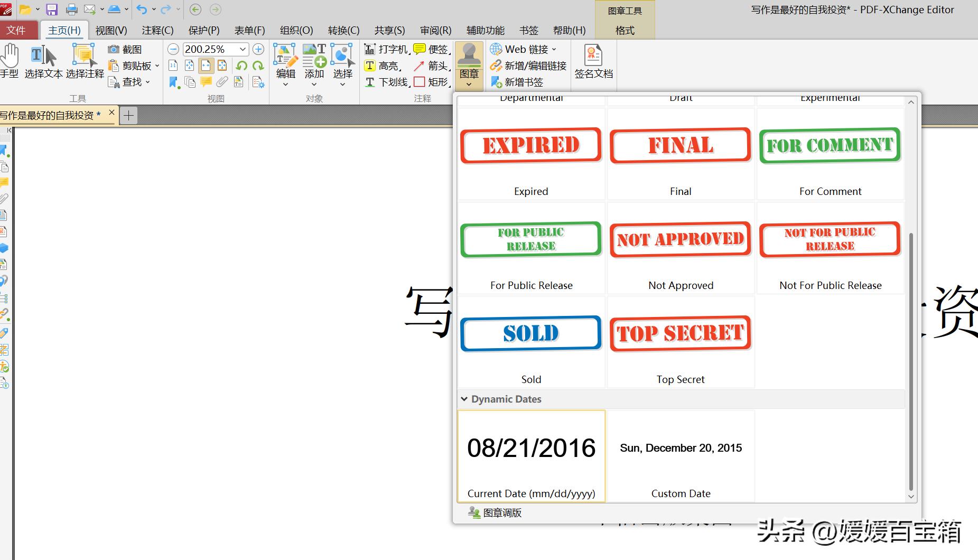The height and width of the screenshot is (560, 978).
Task: Go back to the previous view
Action: tap(195, 10)
